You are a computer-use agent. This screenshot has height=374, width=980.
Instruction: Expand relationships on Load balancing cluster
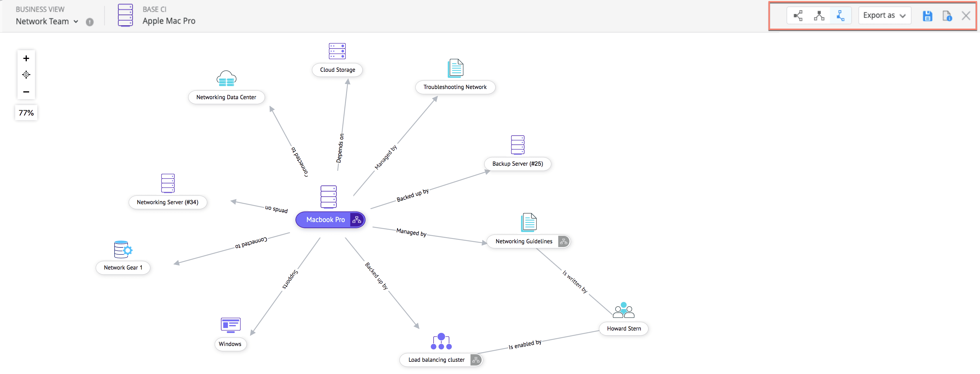pyautogui.click(x=476, y=360)
